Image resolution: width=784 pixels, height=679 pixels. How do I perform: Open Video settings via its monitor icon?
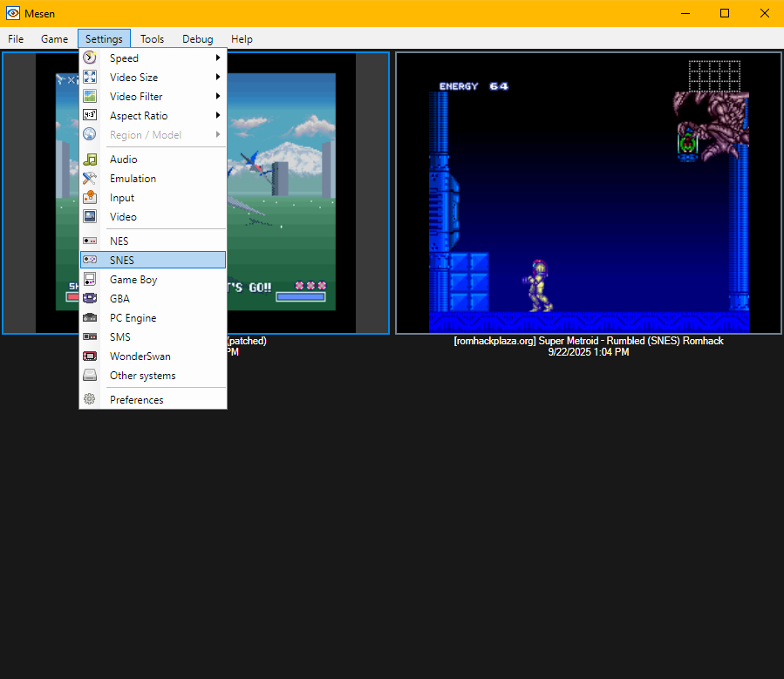point(90,216)
